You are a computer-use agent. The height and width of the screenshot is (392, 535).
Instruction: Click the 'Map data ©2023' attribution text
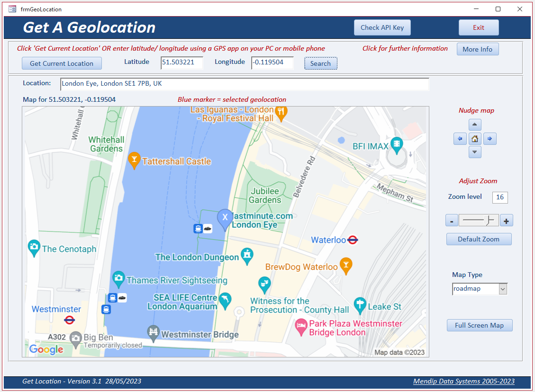click(x=399, y=352)
